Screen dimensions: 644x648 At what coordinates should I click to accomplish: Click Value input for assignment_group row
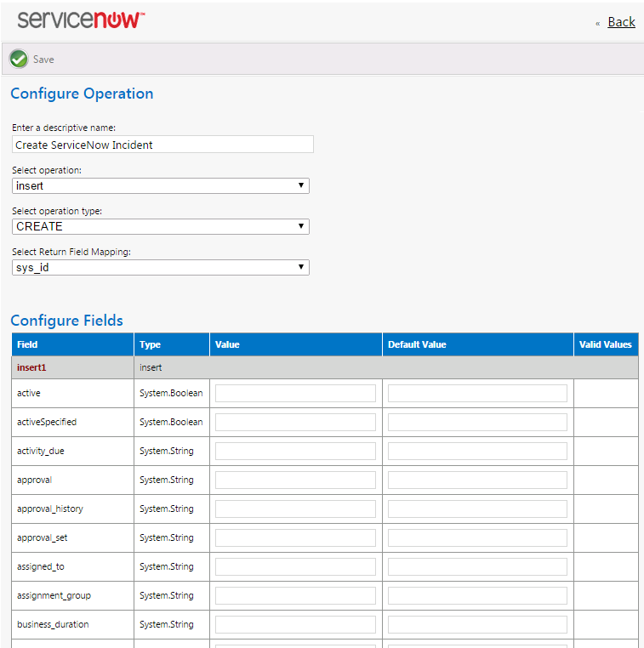pos(295,595)
